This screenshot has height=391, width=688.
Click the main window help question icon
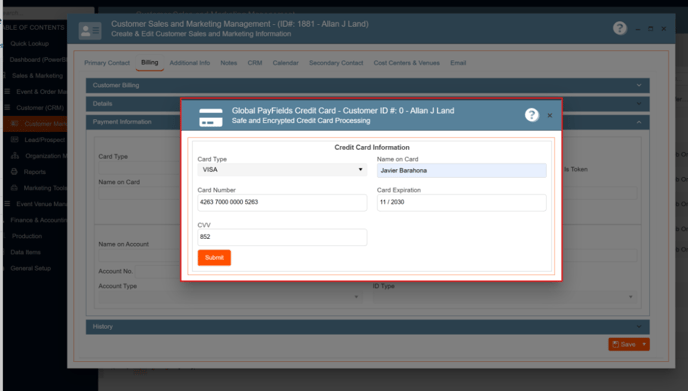point(620,28)
